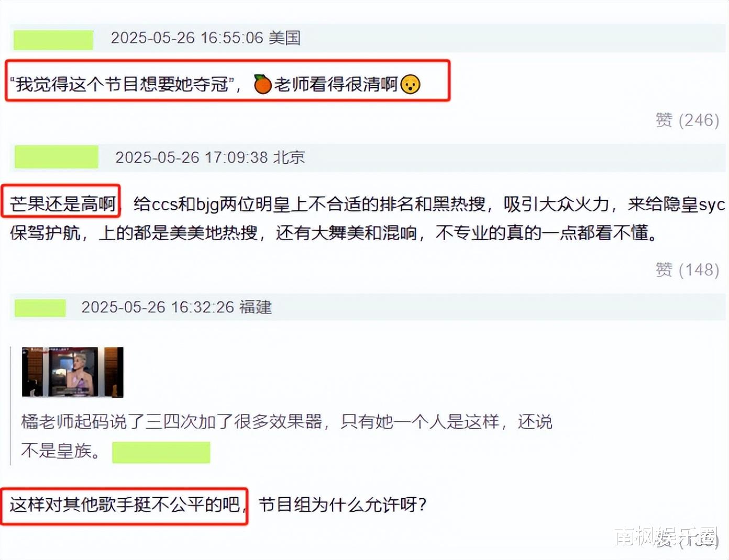
Task: Click the redacted username of the 美国 commenter
Action: pyautogui.click(x=53, y=40)
